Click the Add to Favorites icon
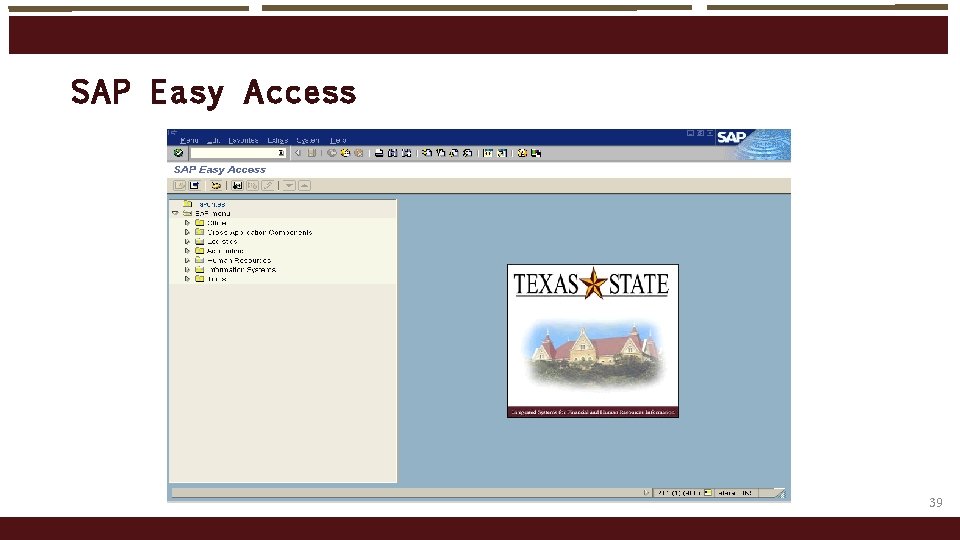 [237, 186]
